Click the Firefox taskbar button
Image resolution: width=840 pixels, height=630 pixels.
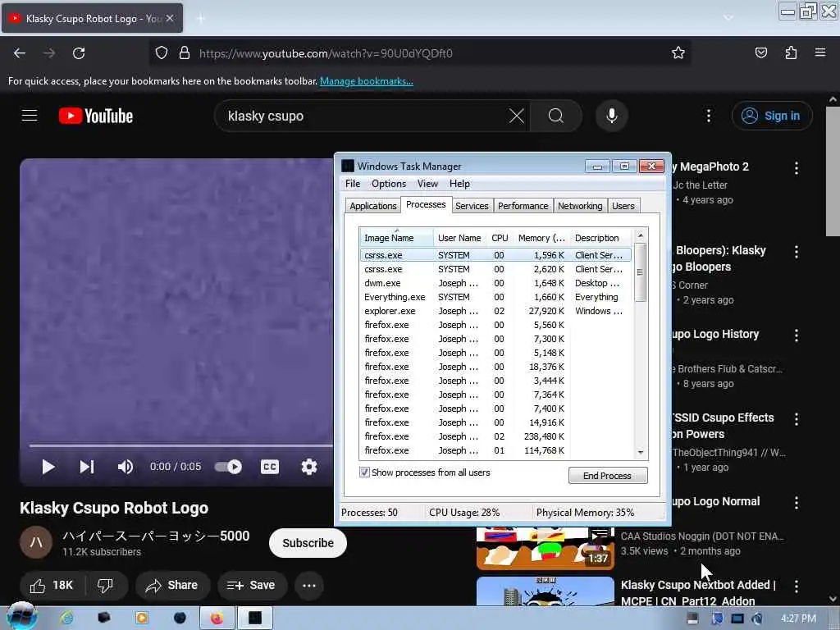click(x=217, y=618)
